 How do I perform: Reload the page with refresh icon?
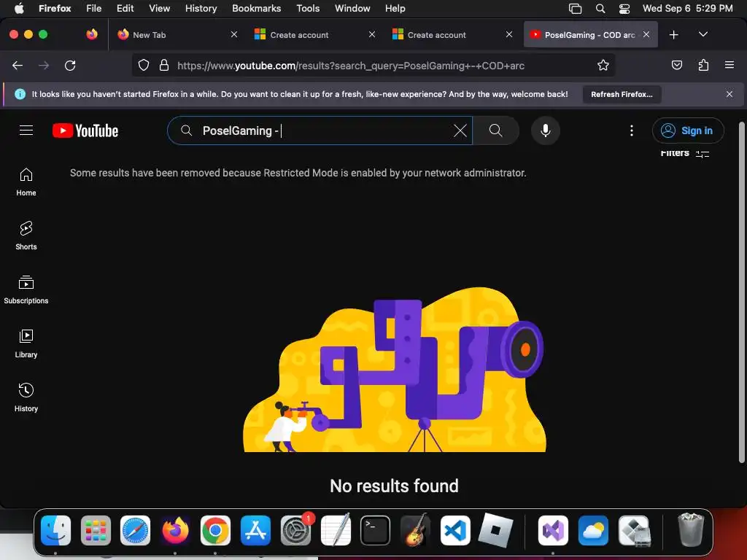coord(70,66)
